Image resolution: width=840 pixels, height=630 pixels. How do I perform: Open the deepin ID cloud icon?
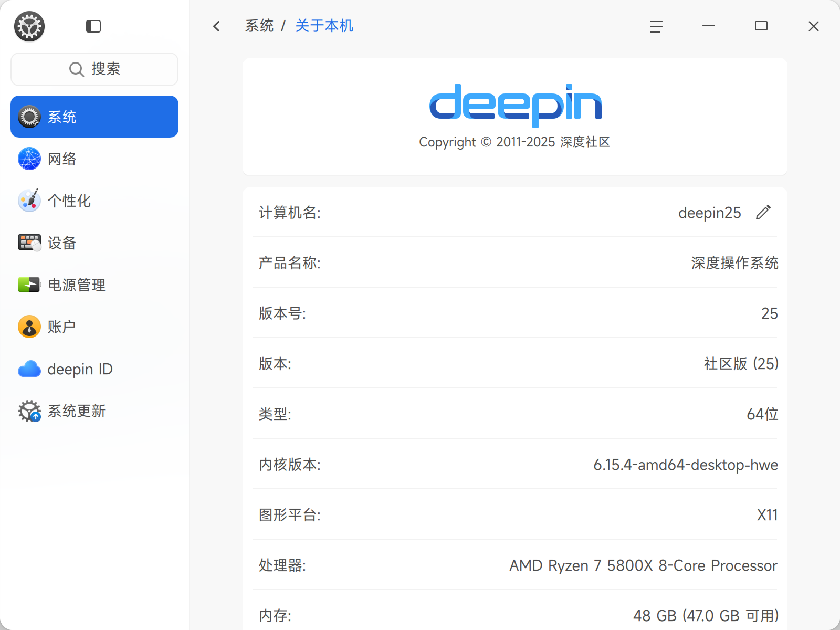coord(29,369)
